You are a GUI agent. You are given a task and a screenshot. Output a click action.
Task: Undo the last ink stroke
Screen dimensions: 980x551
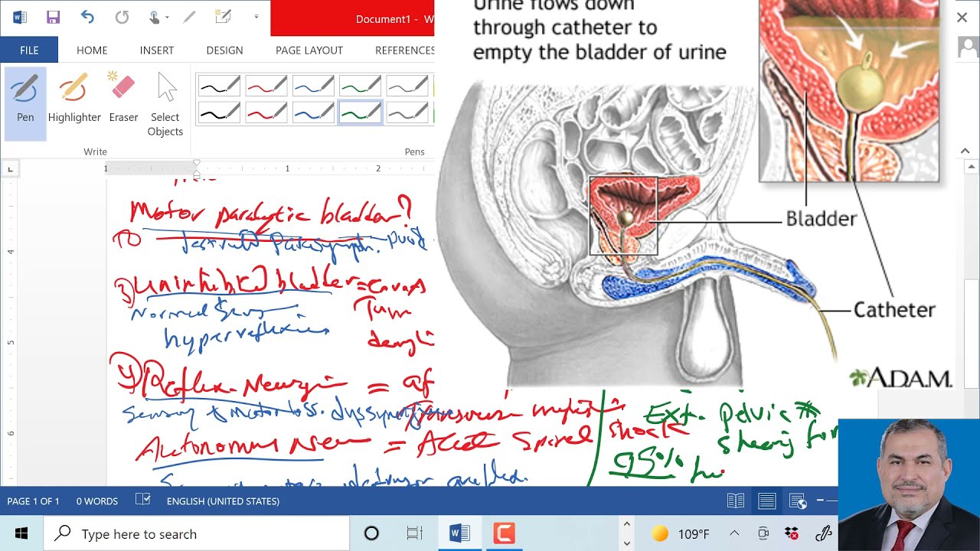[x=87, y=18]
